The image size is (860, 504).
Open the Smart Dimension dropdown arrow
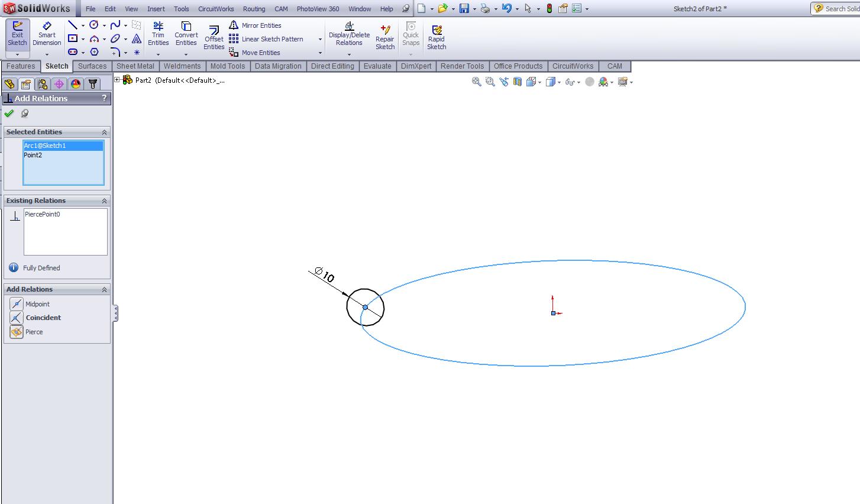(x=47, y=54)
